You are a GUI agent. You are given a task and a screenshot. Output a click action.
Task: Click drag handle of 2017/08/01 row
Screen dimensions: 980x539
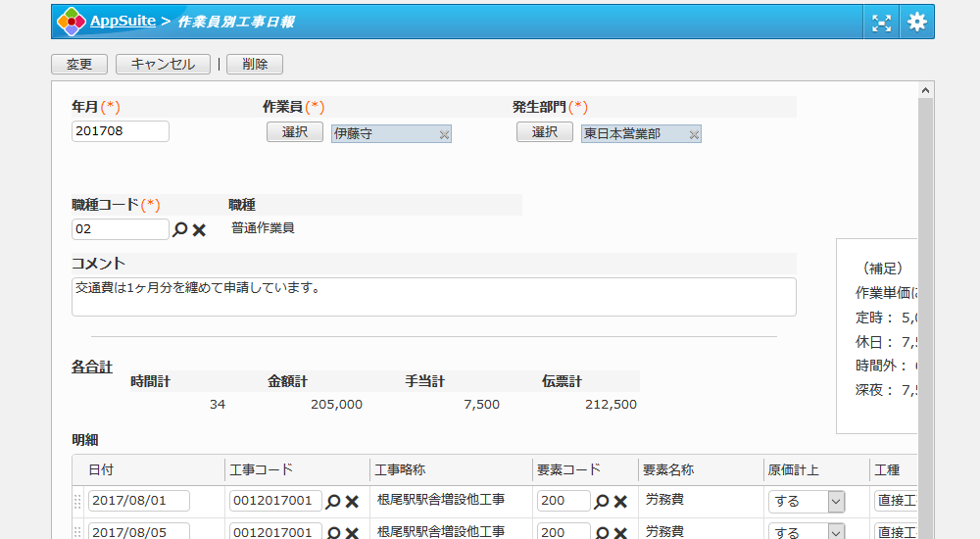78,501
